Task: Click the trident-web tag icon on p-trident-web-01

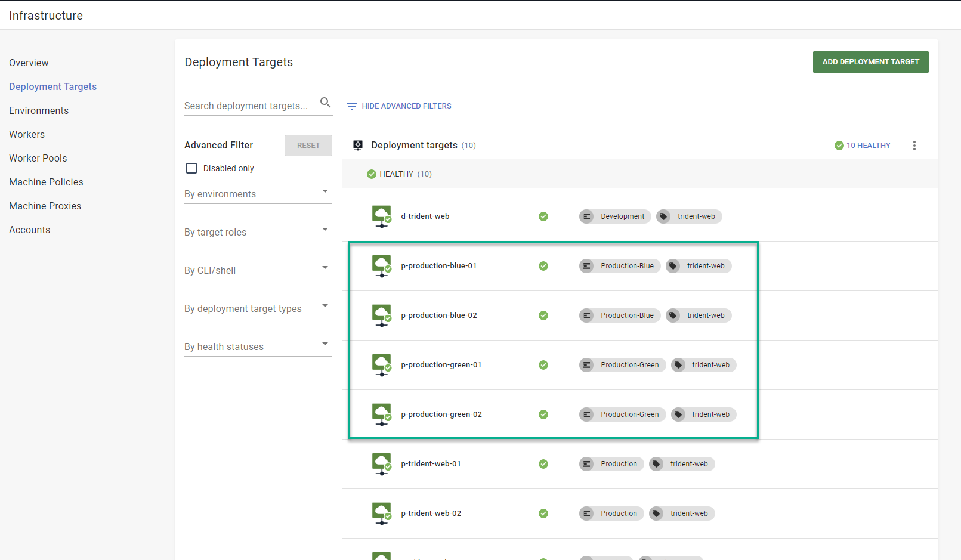Action: (658, 463)
